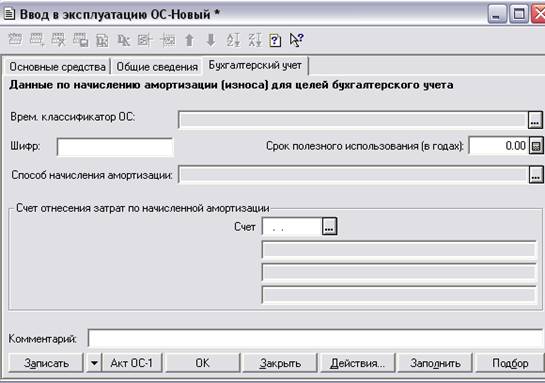The width and height of the screenshot is (545, 383).
Task: Click the move row up arrow icon
Action: (x=189, y=40)
